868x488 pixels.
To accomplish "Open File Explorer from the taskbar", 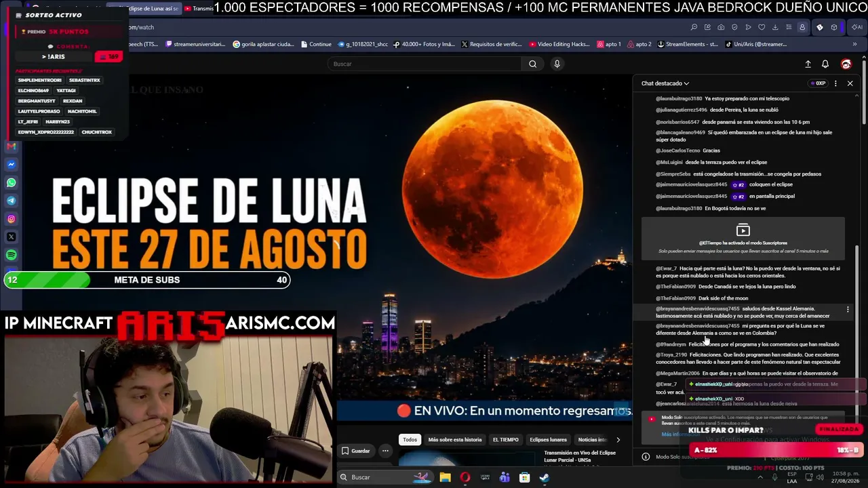I will pyautogui.click(x=445, y=477).
